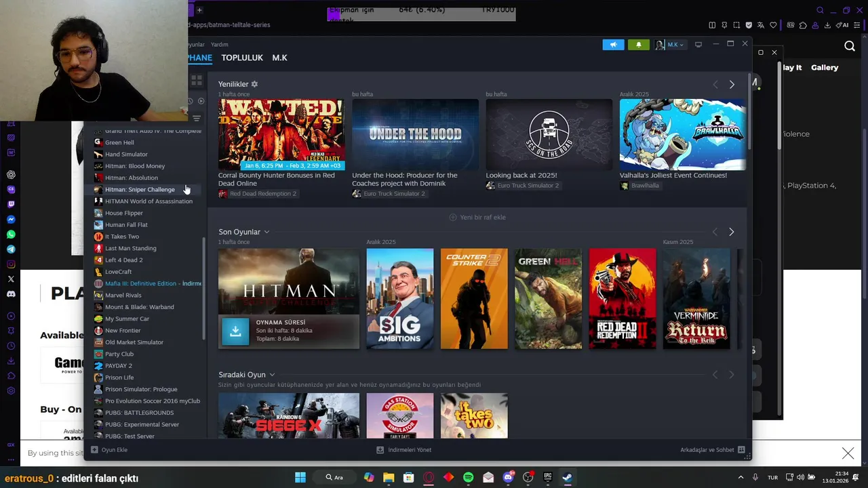
Task: Open library filter options icon
Action: (197, 119)
